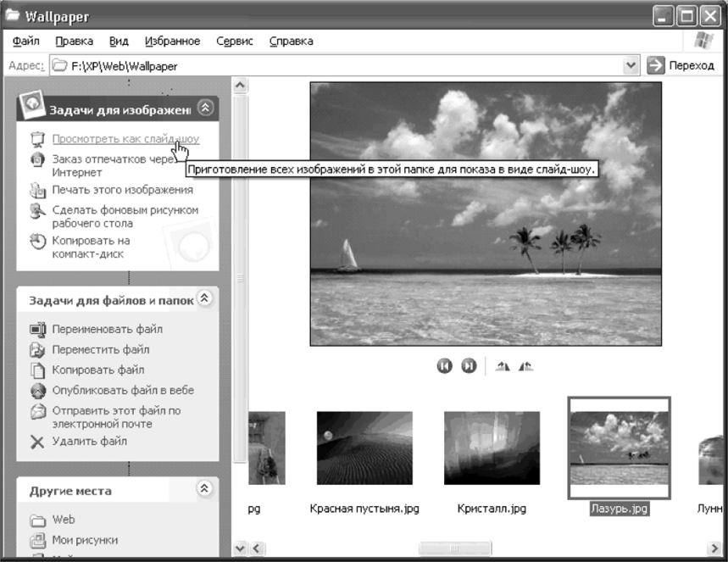Image resolution: width=728 pixels, height=562 pixels.
Task: Open the address bar dropdown list
Action: tap(631, 65)
